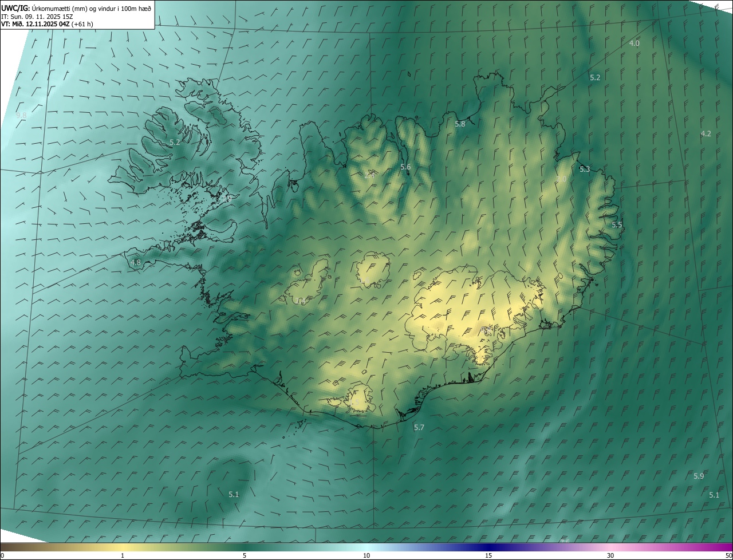The image size is (733, 560).
Task: Click the 5.7 value off the south coast
Action: [x=419, y=427]
